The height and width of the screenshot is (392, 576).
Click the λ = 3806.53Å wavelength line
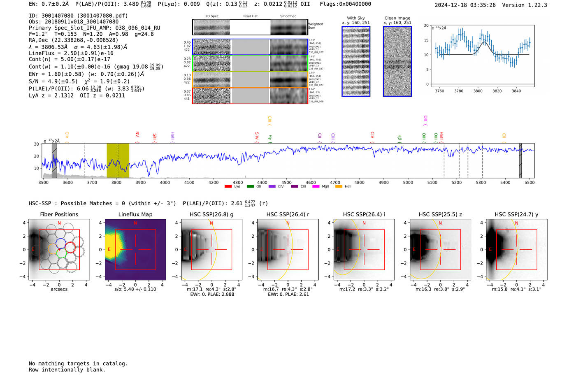[x=78, y=47]
